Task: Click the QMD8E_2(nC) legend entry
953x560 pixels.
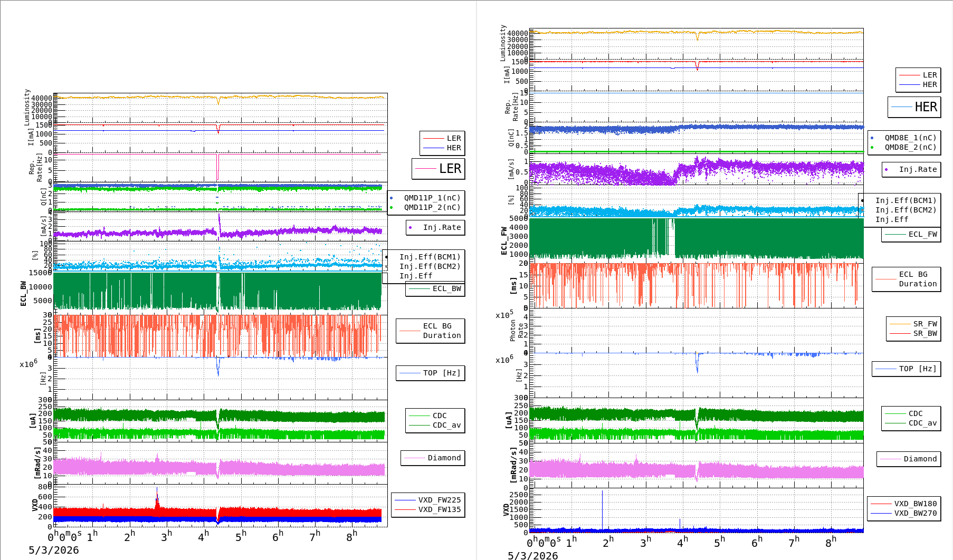Action: 903,147
